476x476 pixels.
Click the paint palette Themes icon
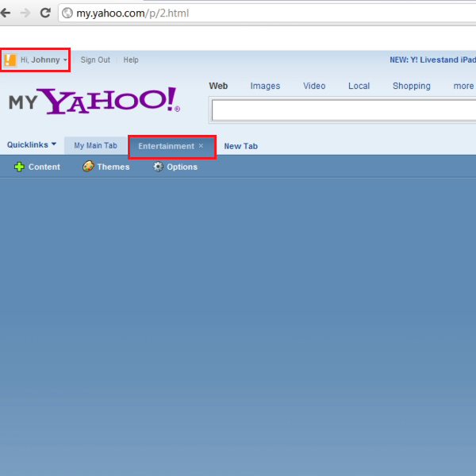pos(88,167)
